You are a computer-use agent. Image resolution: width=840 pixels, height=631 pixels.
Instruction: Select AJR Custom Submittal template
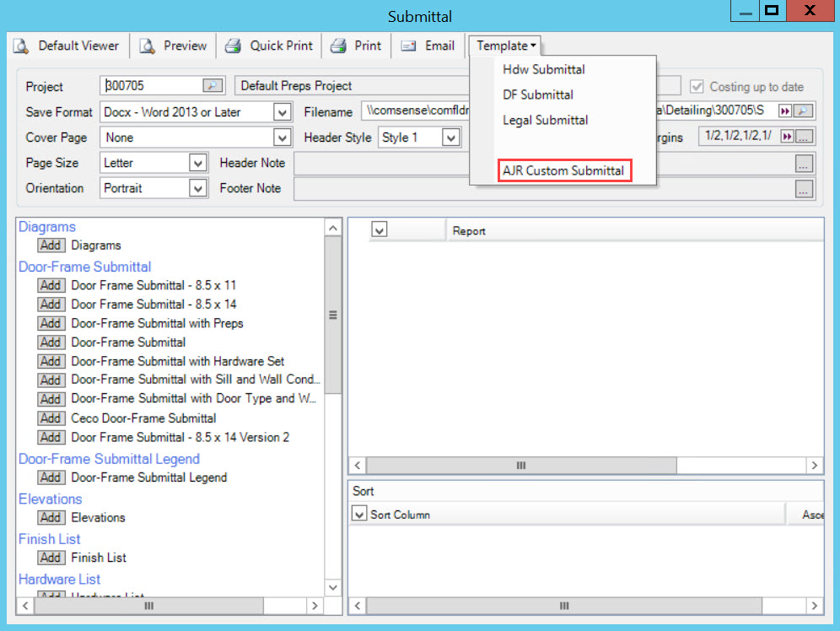pyautogui.click(x=563, y=171)
